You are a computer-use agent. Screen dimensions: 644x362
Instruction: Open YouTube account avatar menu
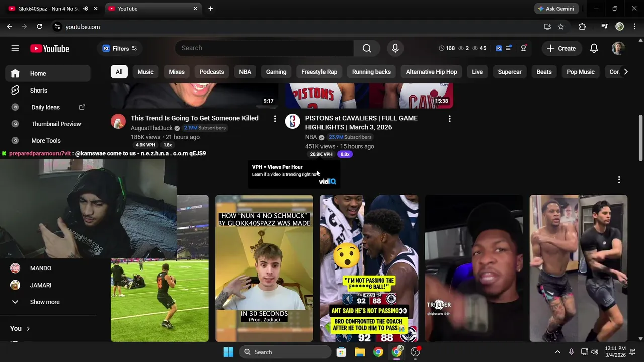tap(618, 48)
